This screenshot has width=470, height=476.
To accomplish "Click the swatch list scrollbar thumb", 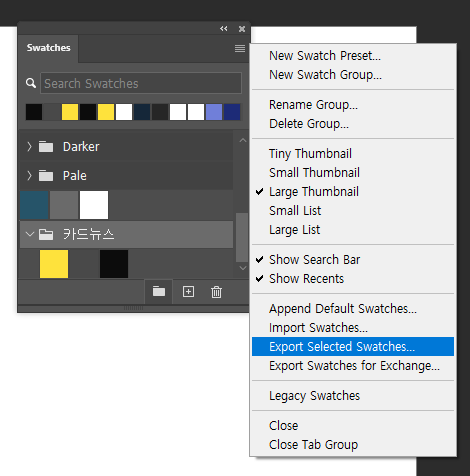I will [242, 237].
